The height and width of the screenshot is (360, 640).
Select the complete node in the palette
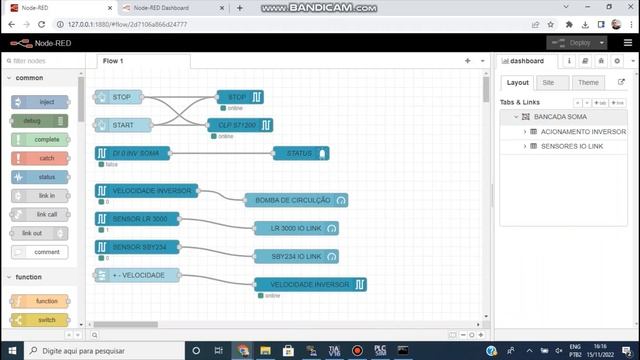pos(40,140)
